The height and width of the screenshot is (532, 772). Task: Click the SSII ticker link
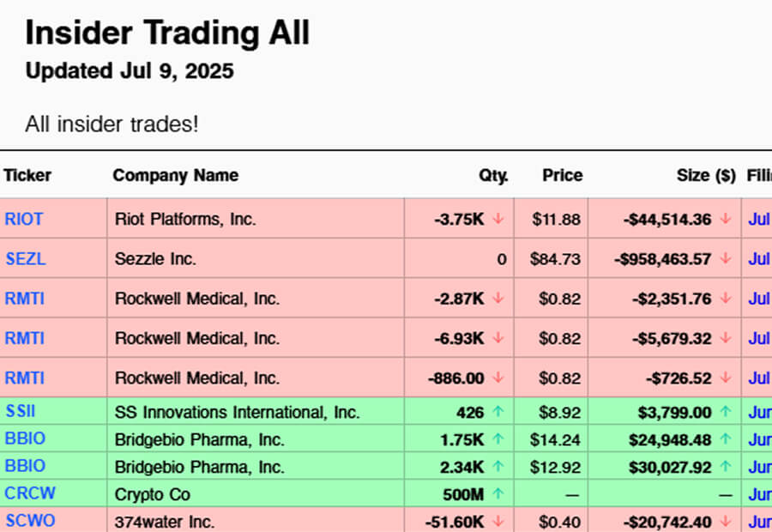21,412
